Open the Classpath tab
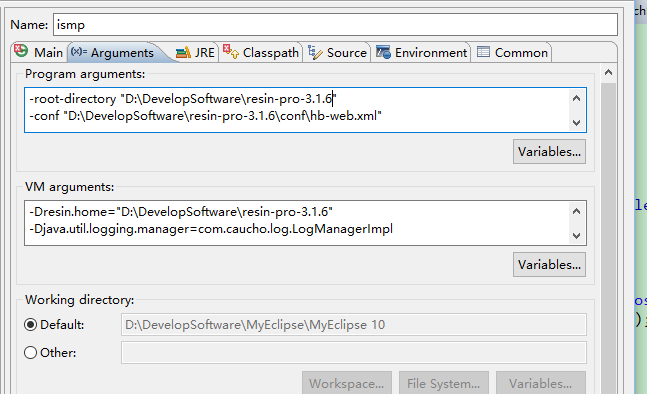Viewport: 647px width, 394px height. point(261,52)
